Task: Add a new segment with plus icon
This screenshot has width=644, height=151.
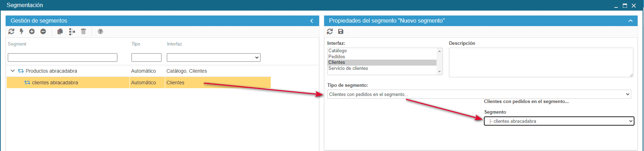Action: 32,31
